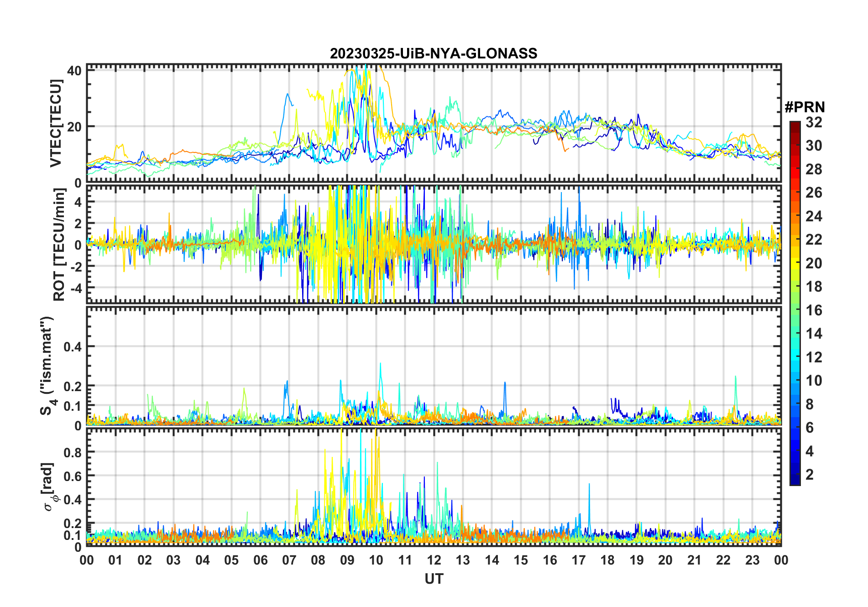Select colorbar tick label 16
The width and height of the screenshot is (868, 607).
pos(814,310)
